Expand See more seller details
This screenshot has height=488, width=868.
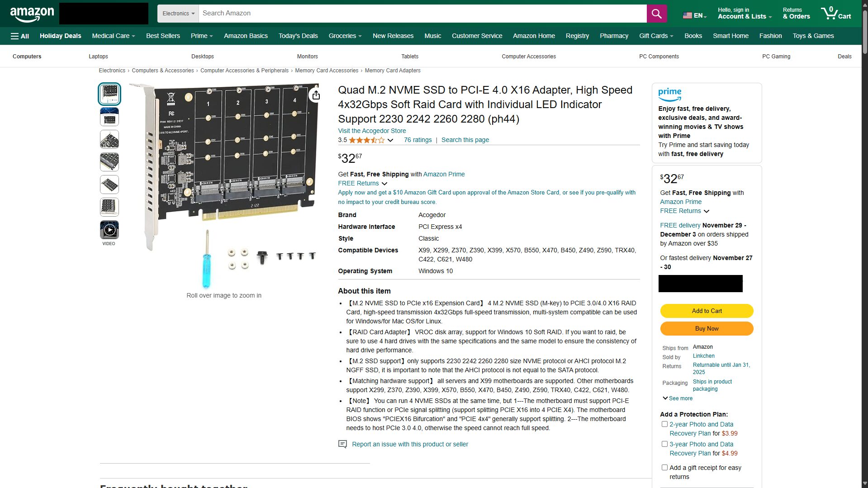[x=678, y=398]
